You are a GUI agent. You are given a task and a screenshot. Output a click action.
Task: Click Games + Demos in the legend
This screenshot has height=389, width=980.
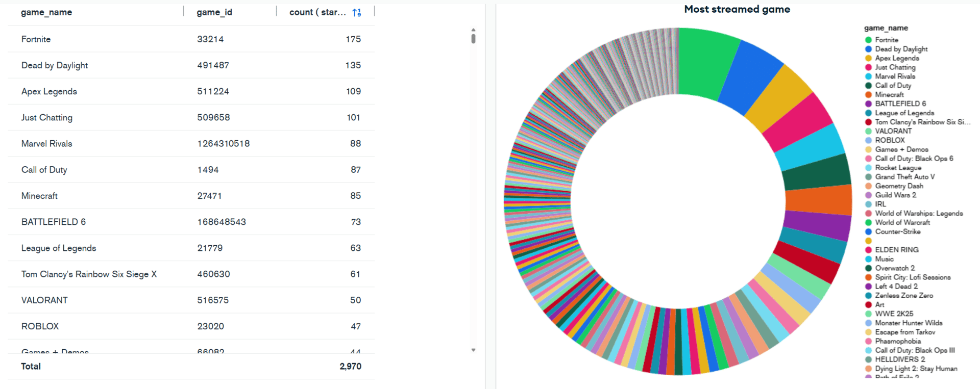point(901,149)
